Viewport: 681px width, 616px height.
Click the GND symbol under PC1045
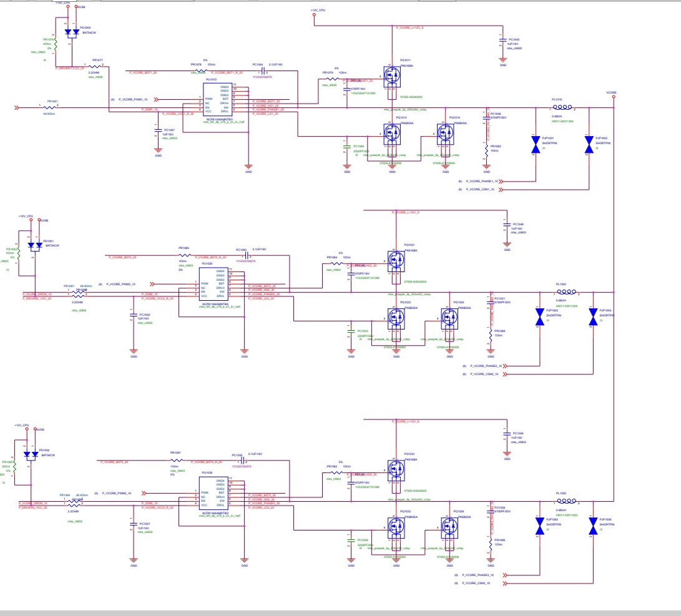[x=503, y=61]
